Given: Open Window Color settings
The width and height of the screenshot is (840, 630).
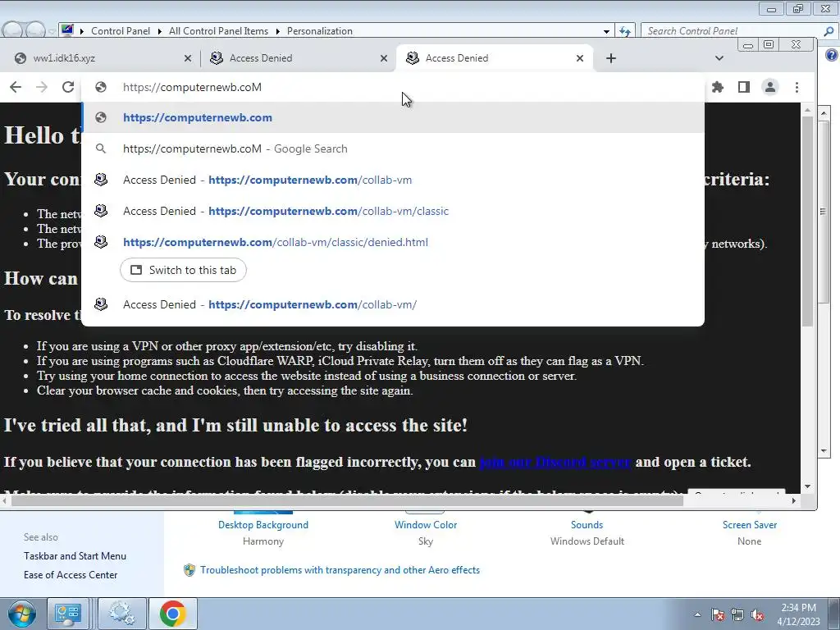Looking at the screenshot, I should (x=426, y=525).
